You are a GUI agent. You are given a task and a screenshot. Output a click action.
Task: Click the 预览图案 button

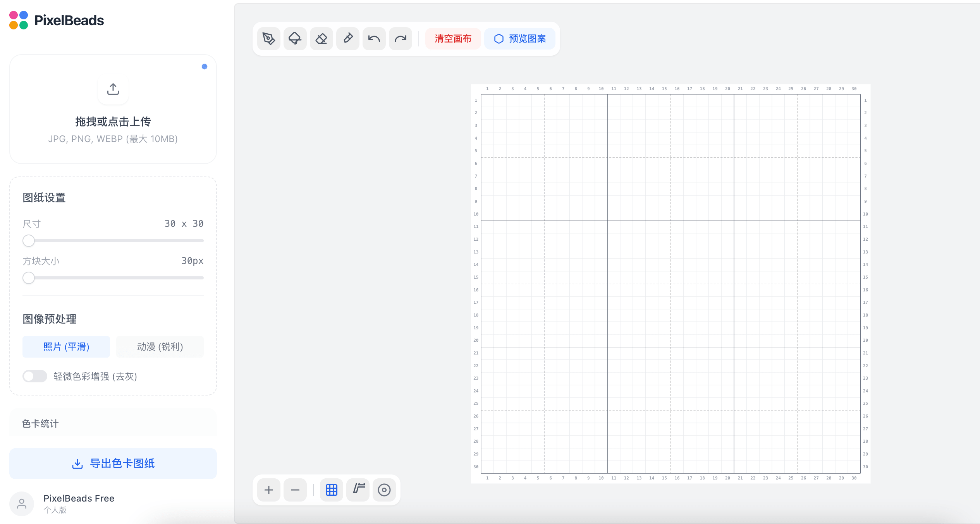[520, 39]
